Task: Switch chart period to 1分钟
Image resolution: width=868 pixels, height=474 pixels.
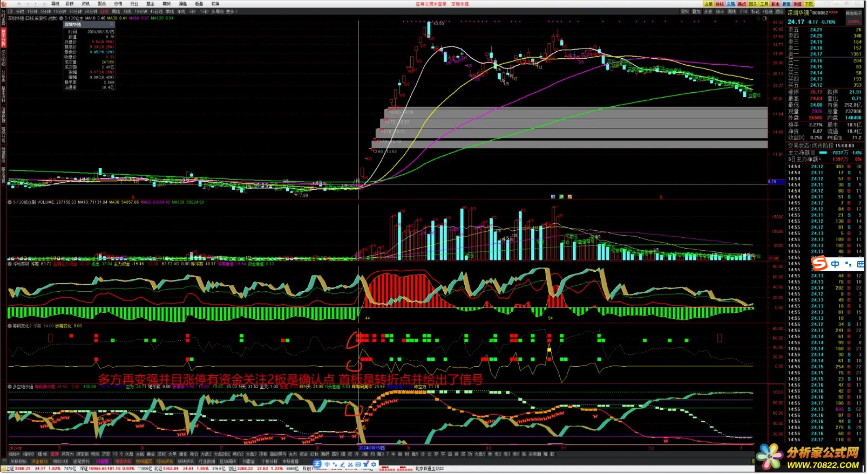Action: tap(32, 11)
